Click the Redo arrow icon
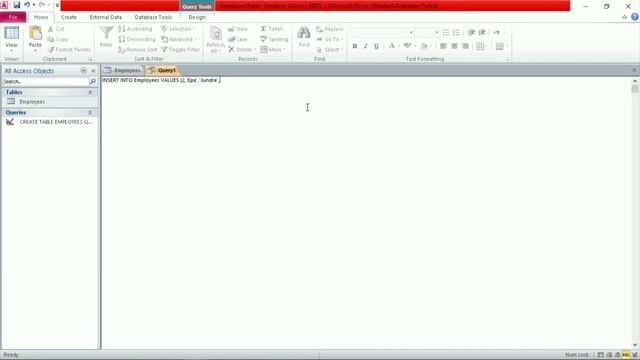 point(42,5)
